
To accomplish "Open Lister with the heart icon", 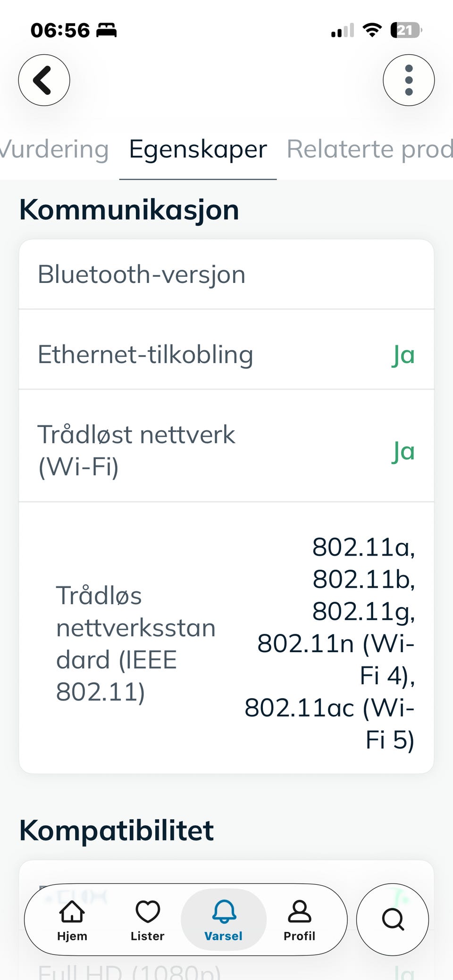I will [x=148, y=920].
